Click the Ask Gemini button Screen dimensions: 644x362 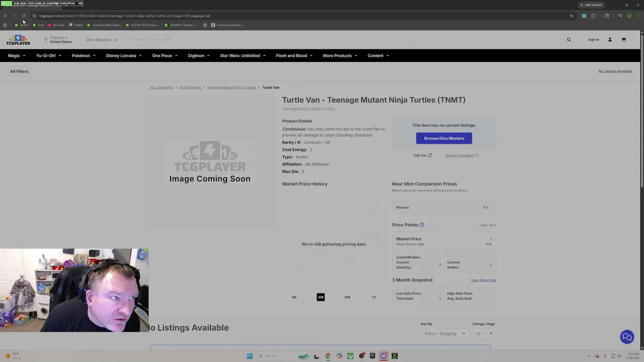click(591, 5)
